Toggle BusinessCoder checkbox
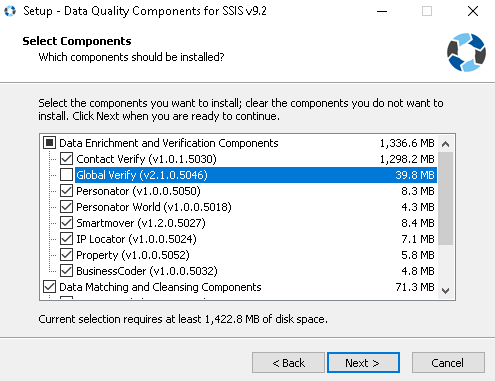The width and height of the screenshot is (495, 381). [66, 271]
